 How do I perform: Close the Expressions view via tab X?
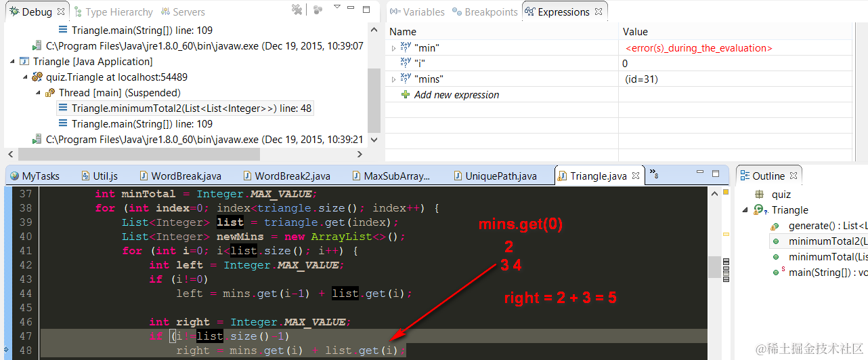(x=598, y=12)
